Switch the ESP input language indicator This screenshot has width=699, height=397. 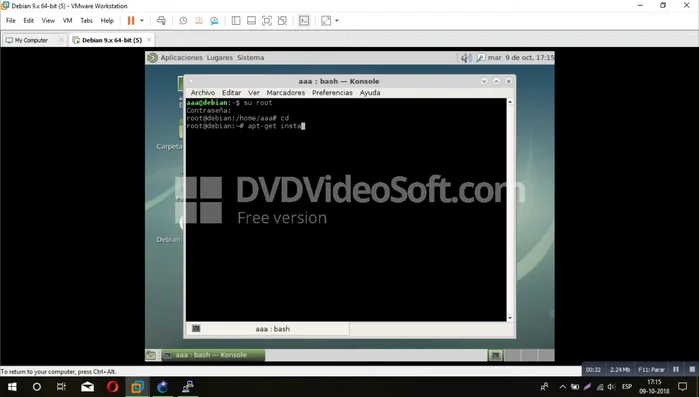click(x=627, y=387)
